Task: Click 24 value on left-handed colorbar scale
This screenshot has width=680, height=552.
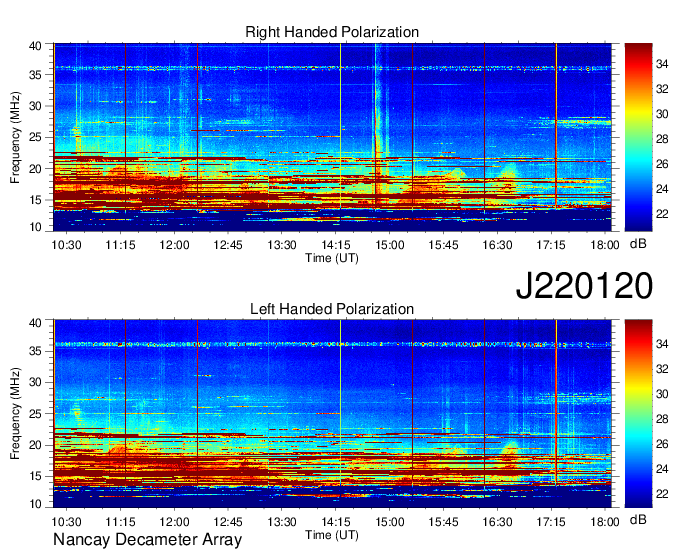Action: click(x=662, y=469)
